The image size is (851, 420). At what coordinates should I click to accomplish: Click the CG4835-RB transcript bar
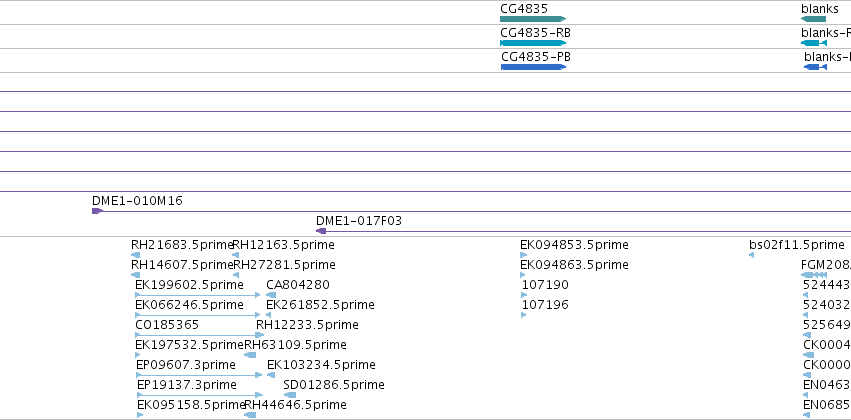pyautogui.click(x=533, y=43)
